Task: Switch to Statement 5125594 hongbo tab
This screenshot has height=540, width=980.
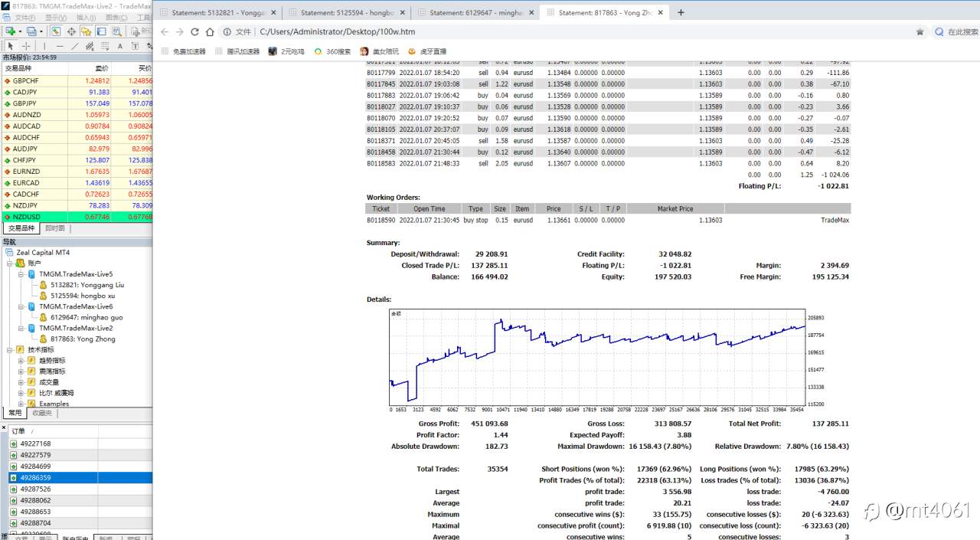Action: tap(348, 13)
